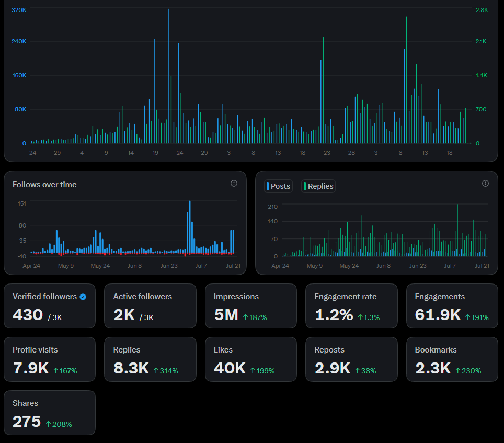Click the 210 label on the Posts chart axis

tap(273, 207)
